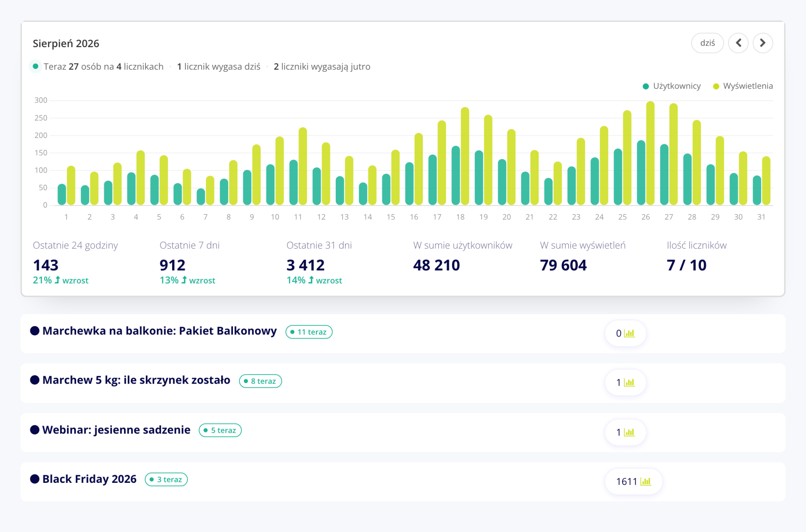This screenshot has height=532, width=806.
Task: Toggle the Użytkownicy legend series
Action: coord(672,86)
